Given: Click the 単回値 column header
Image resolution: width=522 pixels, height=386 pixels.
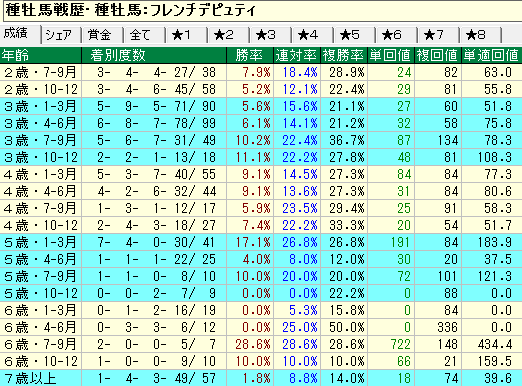Looking at the screenshot, I should [391, 55].
